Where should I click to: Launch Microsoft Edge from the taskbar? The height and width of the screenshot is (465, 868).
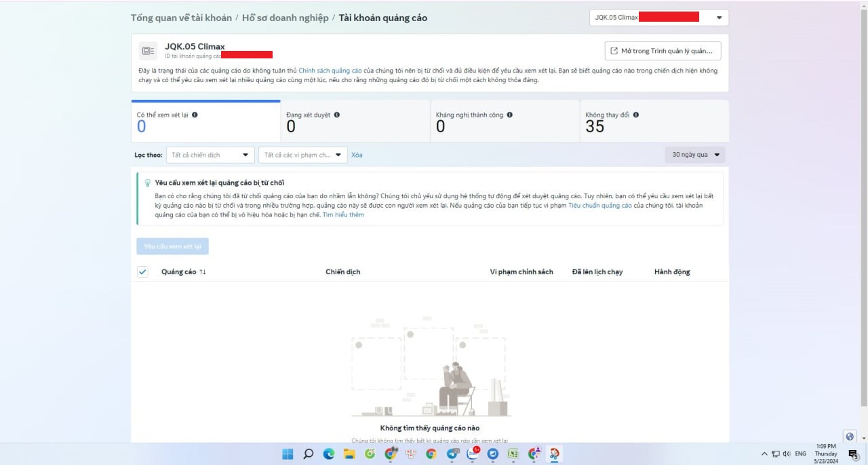[329, 453]
